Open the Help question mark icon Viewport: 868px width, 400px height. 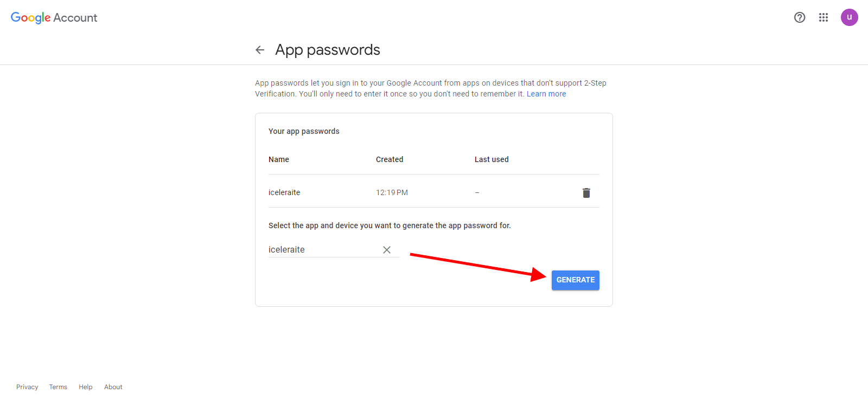point(800,17)
